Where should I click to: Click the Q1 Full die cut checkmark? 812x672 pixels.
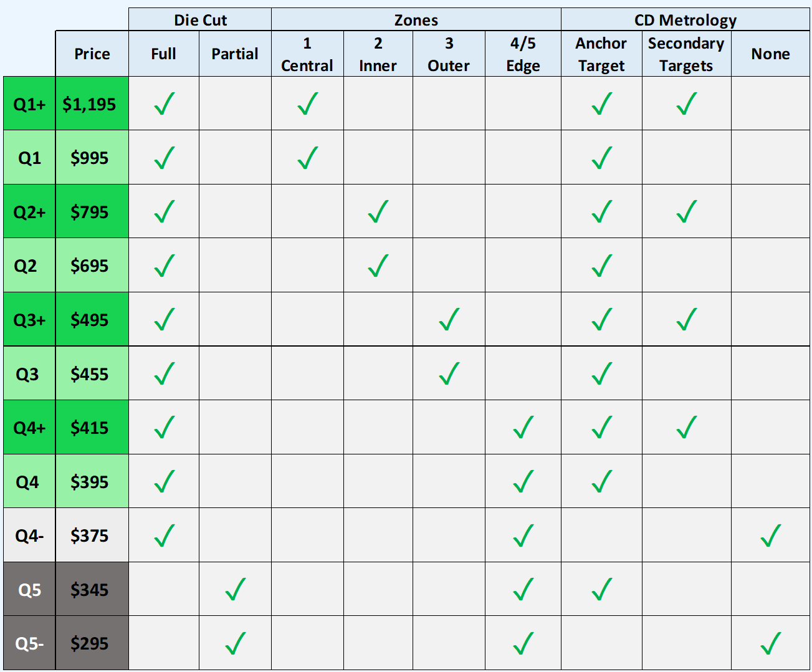(x=164, y=158)
